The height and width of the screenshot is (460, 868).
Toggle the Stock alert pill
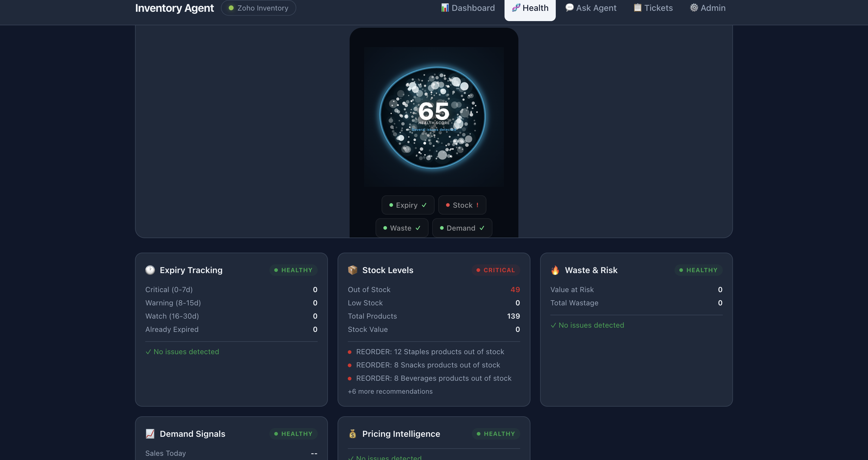462,205
